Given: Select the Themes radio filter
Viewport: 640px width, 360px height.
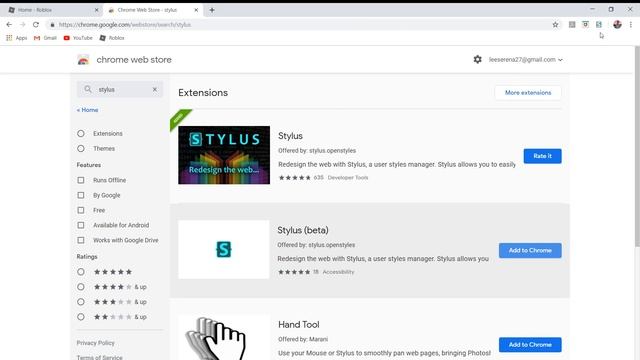Looking at the screenshot, I should (x=81, y=149).
